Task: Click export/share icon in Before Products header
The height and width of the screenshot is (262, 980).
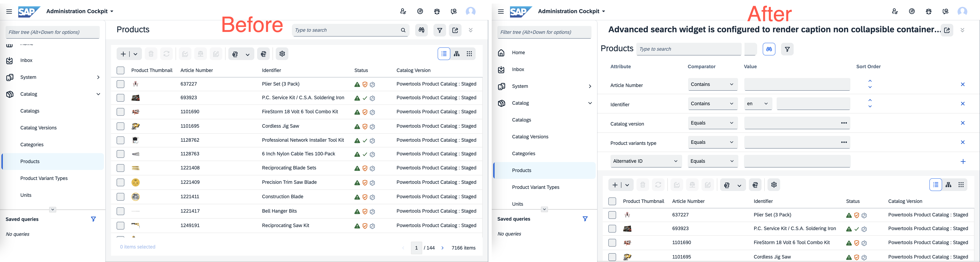Action: [455, 30]
